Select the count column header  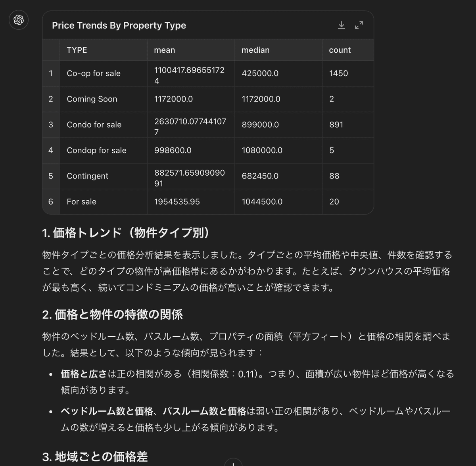pyautogui.click(x=348, y=50)
